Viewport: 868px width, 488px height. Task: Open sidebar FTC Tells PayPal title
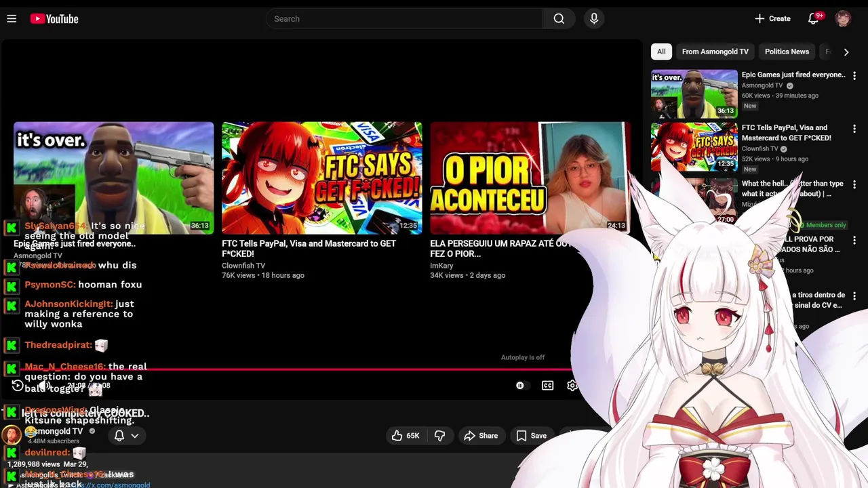pos(787,133)
